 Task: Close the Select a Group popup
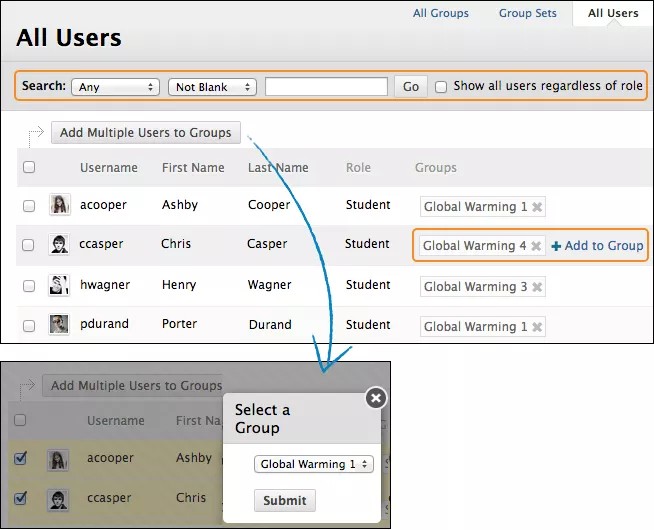(375, 398)
